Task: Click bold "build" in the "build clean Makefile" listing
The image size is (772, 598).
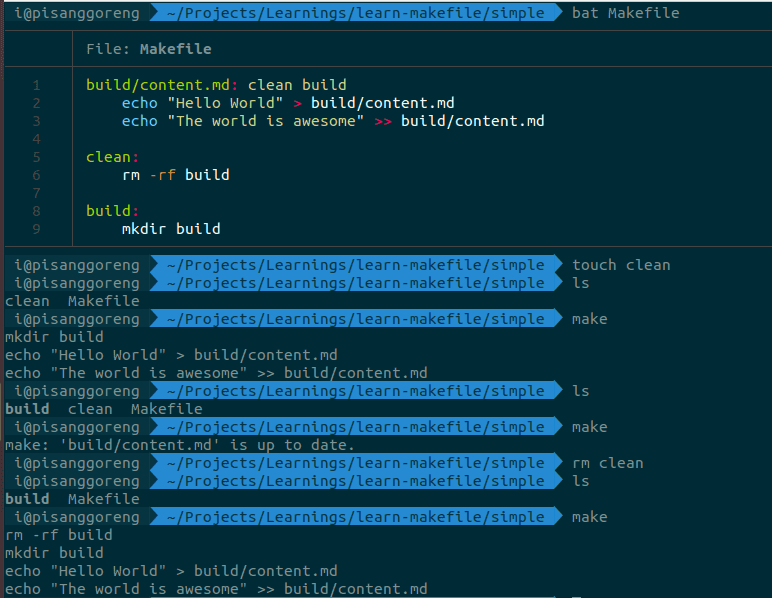Action: (x=27, y=409)
